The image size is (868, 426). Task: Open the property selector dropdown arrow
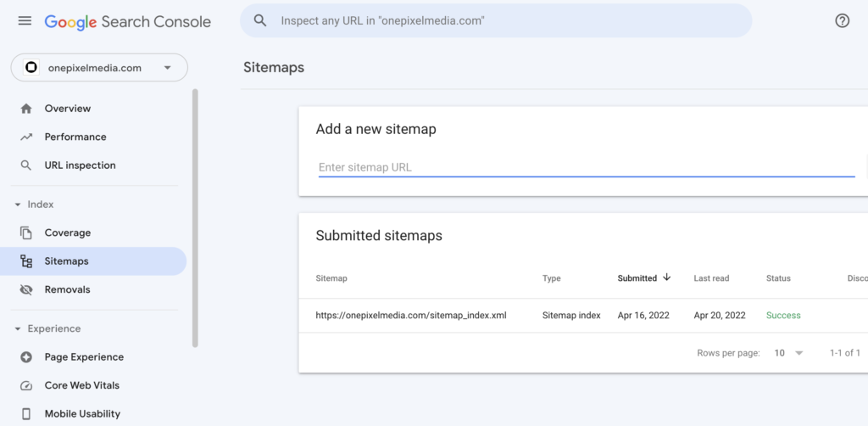tap(168, 68)
